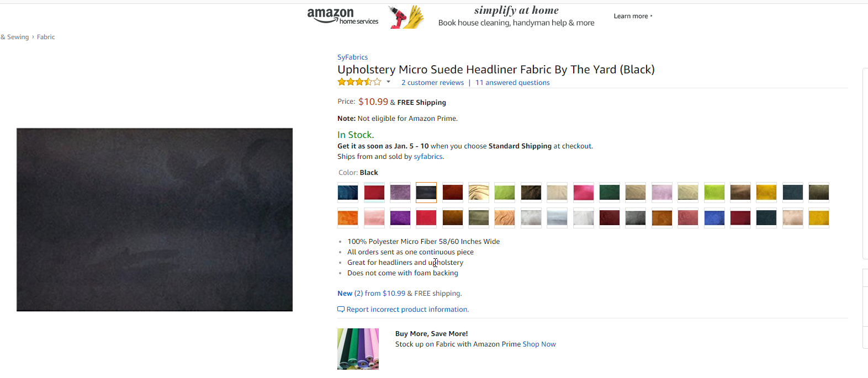
Task: Select the royal blue fabric swatch
Action: click(714, 218)
